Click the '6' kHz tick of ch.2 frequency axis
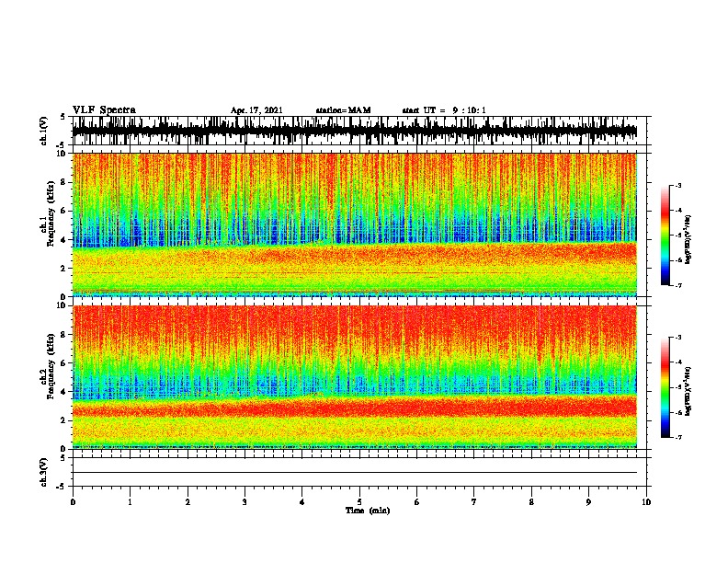 tap(65, 362)
